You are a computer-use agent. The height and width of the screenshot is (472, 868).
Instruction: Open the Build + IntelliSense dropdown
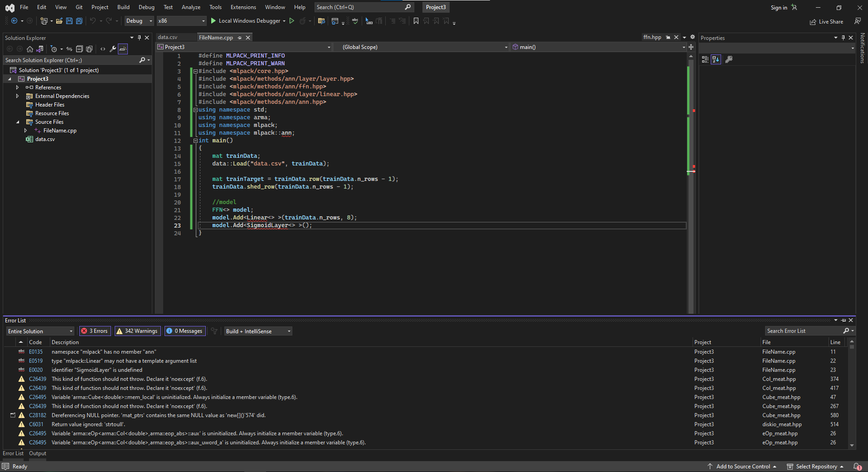click(x=258, y=331)
